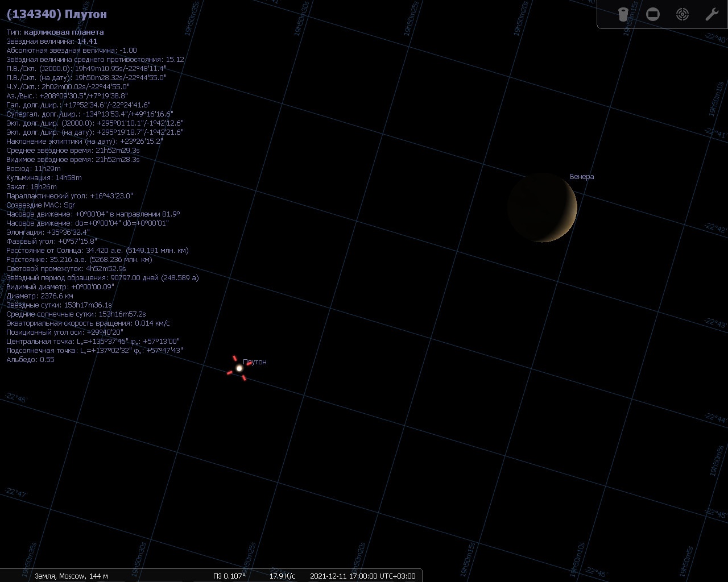Click the П.В./Скл. (J2000.0) coordinates line
The image size is (728, 582).
tap(86, 69)
